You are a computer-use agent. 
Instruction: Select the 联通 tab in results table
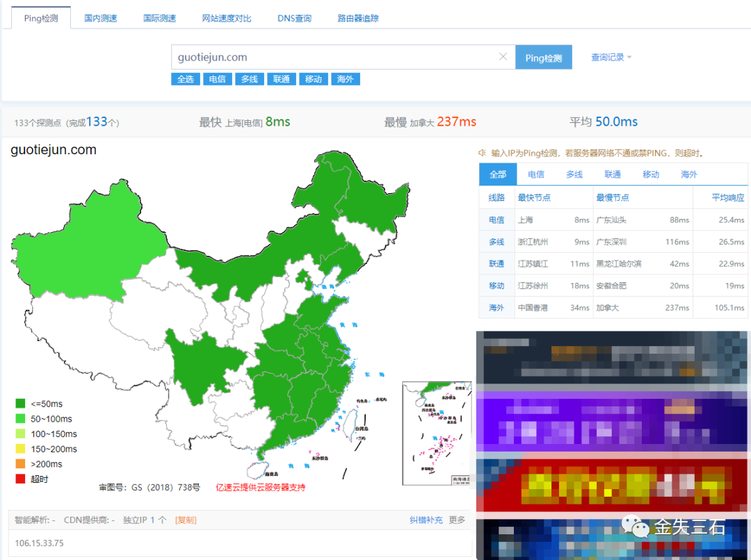[612, 174]
